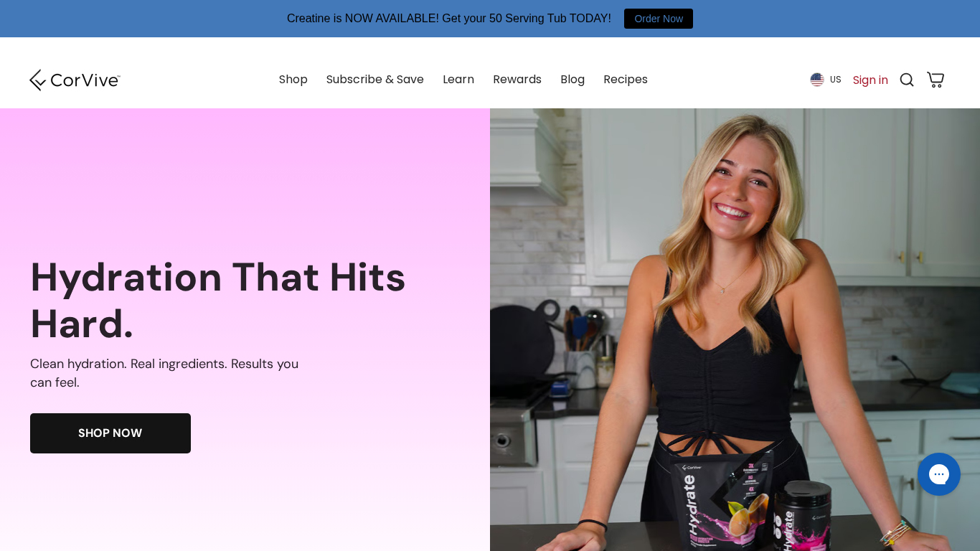Click the US flag icon
The height and width of the screenshot is (551, 980).
tap(817, 80)
